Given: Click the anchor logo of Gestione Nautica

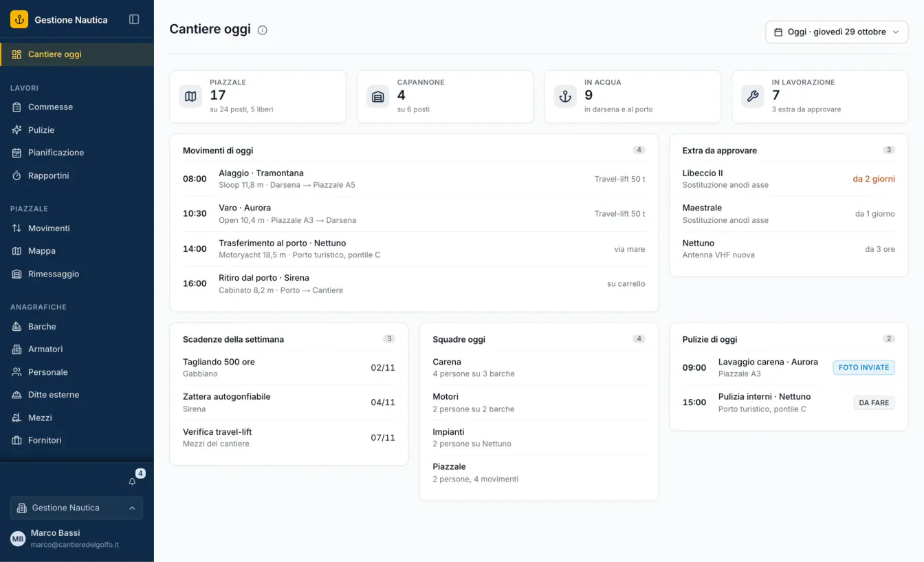Looking at the screenshot, I should [19, 19].
